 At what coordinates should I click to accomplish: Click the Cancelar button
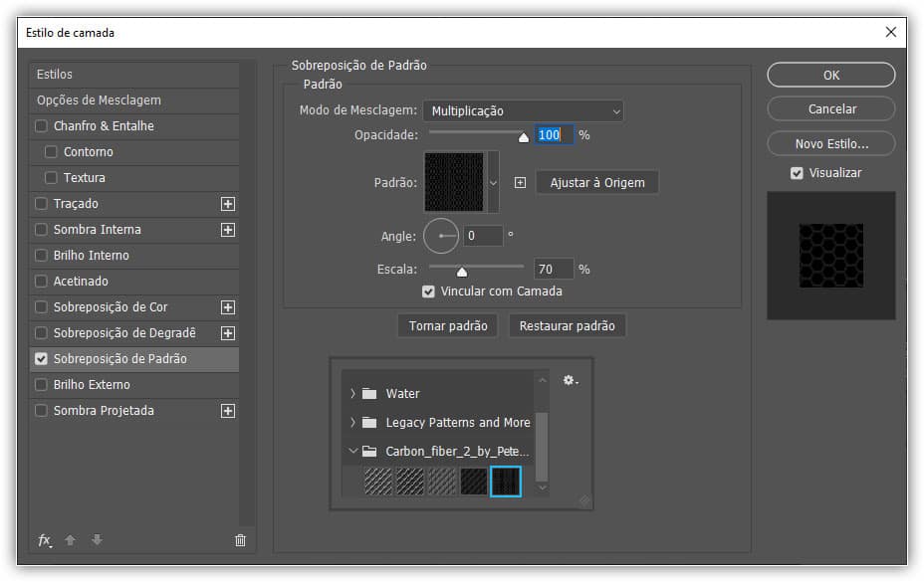830,109
